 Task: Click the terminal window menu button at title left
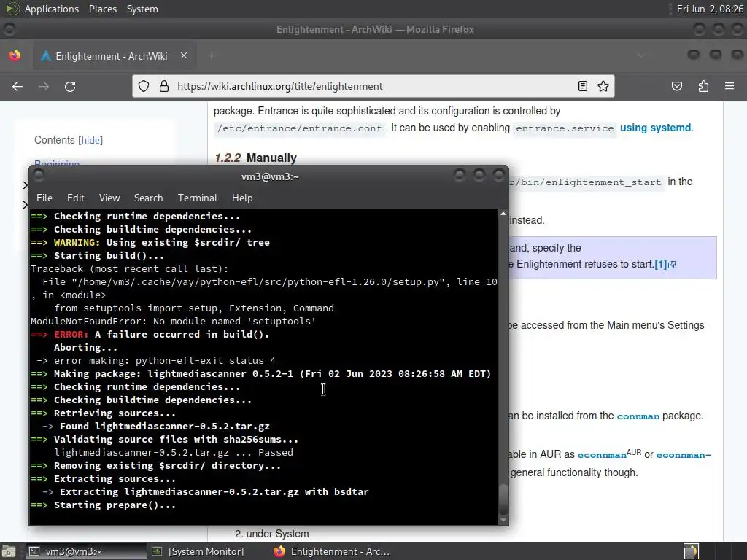[39, 175]
